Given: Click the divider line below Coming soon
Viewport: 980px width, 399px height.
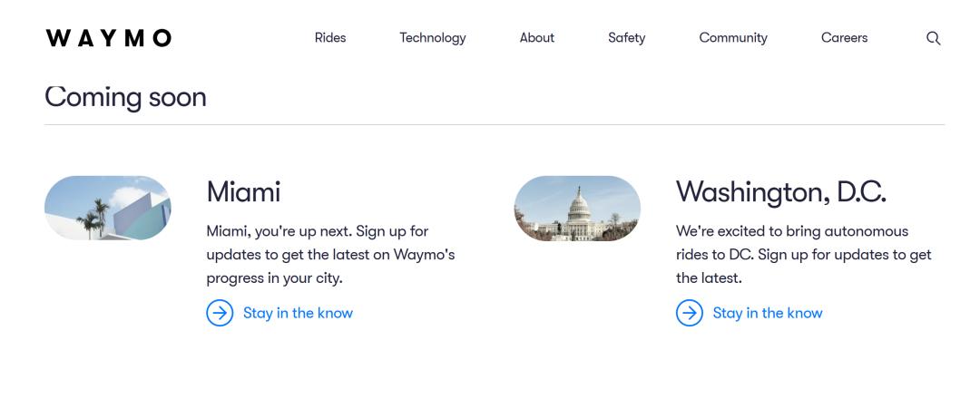Looking at the screenshot, I should tap(495, 124).
